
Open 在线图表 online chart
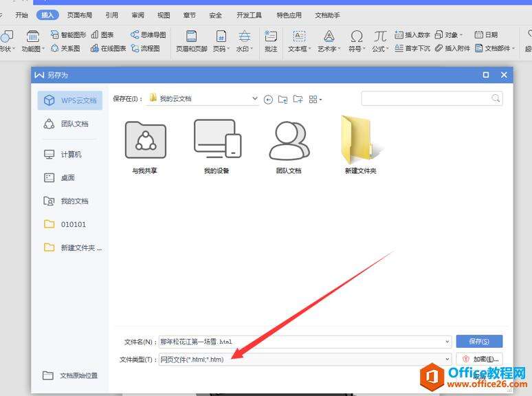[x=108, y=49]
